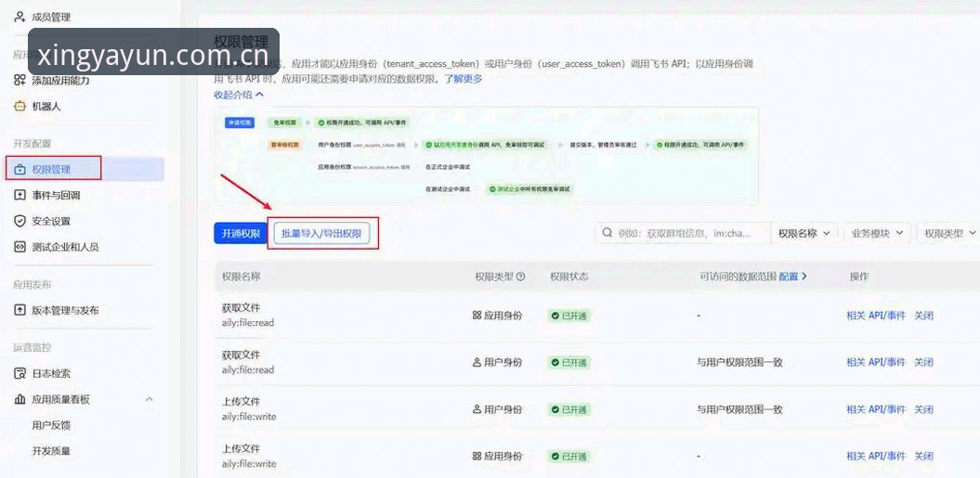The width and height of the screenshot is (980, 478).
Task: Click 关闭 for aily:file:read 应用身份 row
Action: 923,316
